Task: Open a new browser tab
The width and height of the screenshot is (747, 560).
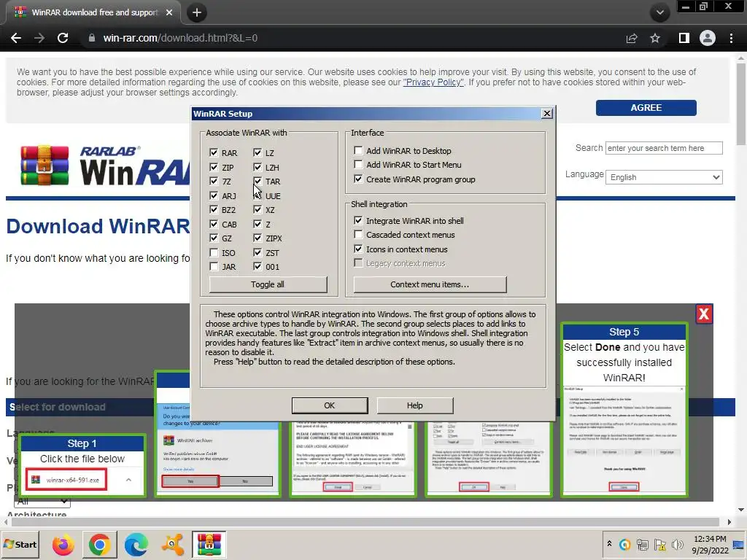Action: (197, 12)
